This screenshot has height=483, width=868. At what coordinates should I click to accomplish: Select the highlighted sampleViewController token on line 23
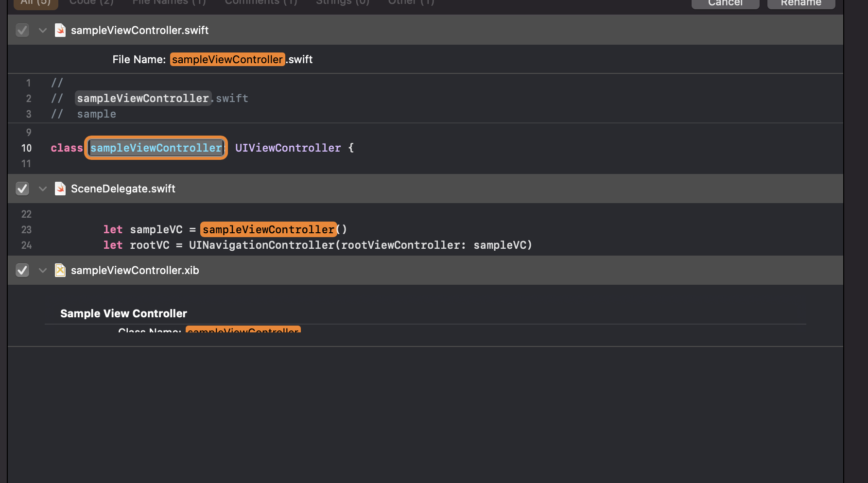(x=268, y=229)
